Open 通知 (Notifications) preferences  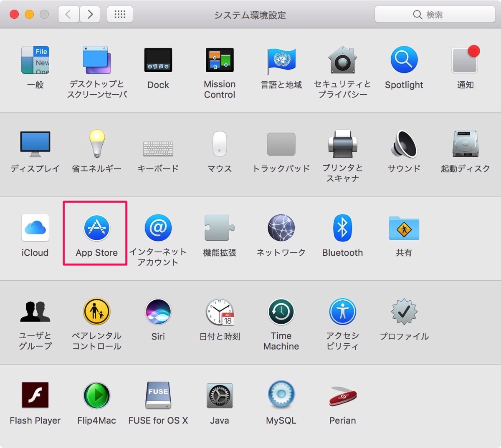pyautogui.click(x=465, y=60)
